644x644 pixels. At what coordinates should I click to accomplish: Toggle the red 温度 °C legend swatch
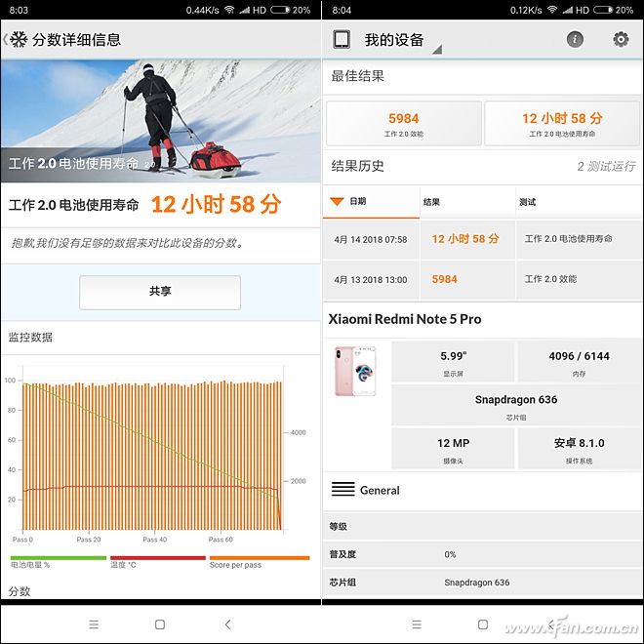click(x=158, y=558)
